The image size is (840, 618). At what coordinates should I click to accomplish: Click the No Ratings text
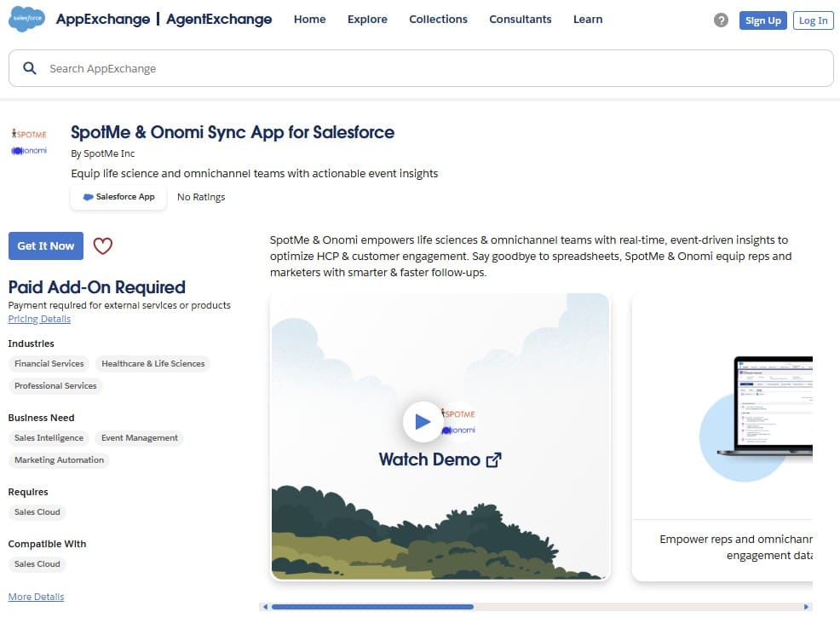[x=201, y=197]
